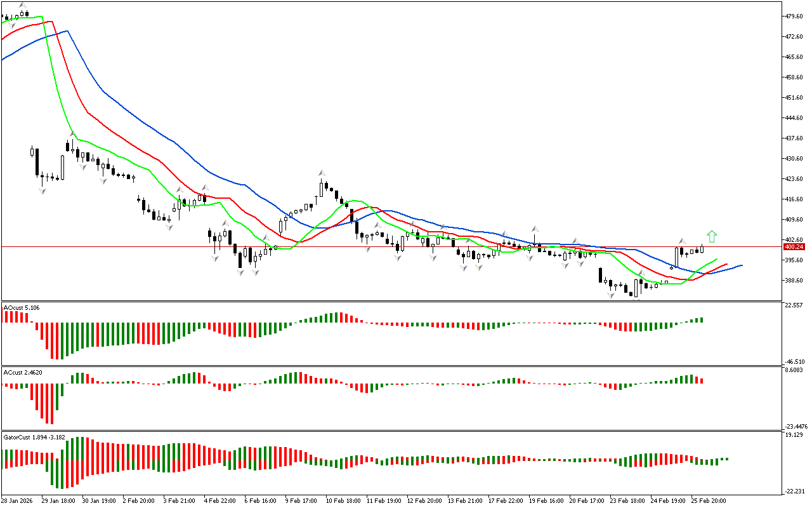Click the 479.60 price scale value

coord(794,16)
